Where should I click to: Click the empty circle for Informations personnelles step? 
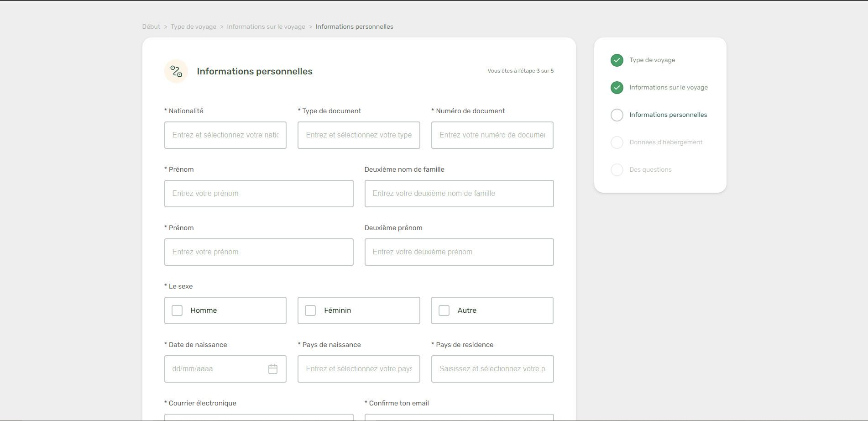point(617,115)
